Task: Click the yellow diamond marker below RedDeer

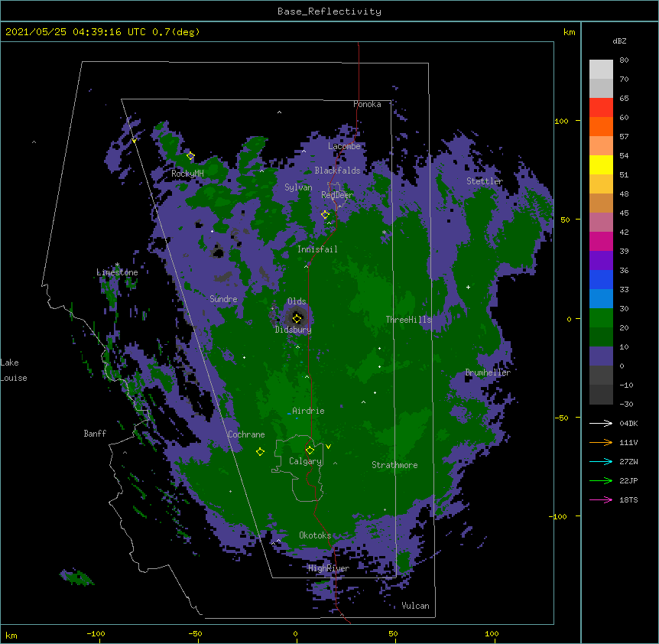Action: pos(325,215)
